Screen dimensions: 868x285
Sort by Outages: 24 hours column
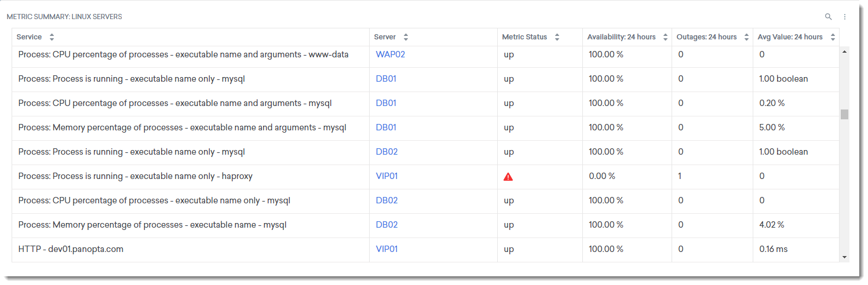pos(746,37)
